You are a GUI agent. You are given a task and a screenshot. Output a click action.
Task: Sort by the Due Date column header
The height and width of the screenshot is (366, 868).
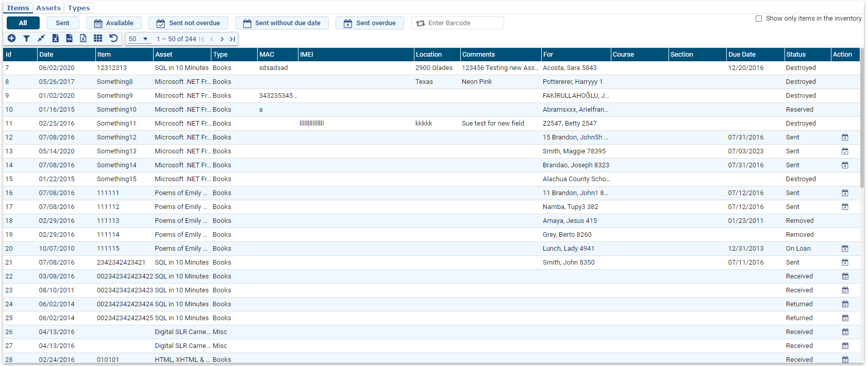click(x=742, y=55)
